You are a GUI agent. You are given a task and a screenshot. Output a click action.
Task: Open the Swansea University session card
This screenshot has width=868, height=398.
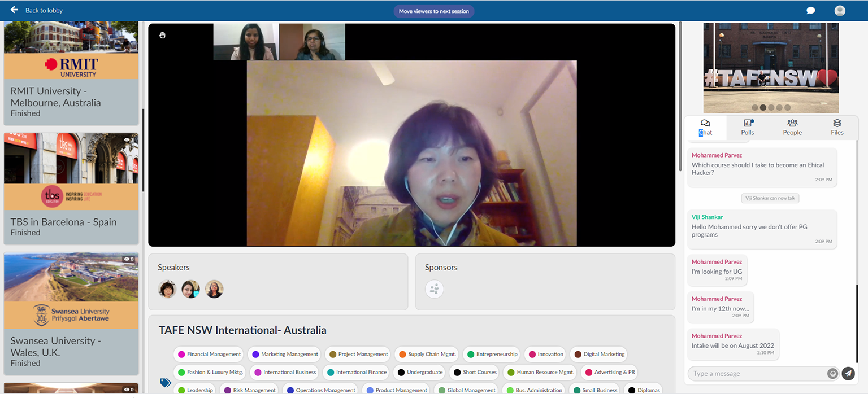(71, 313)
